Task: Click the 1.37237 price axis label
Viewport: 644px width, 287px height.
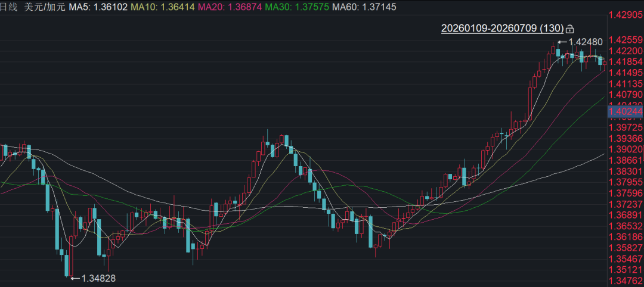Action: coord(626,204)
